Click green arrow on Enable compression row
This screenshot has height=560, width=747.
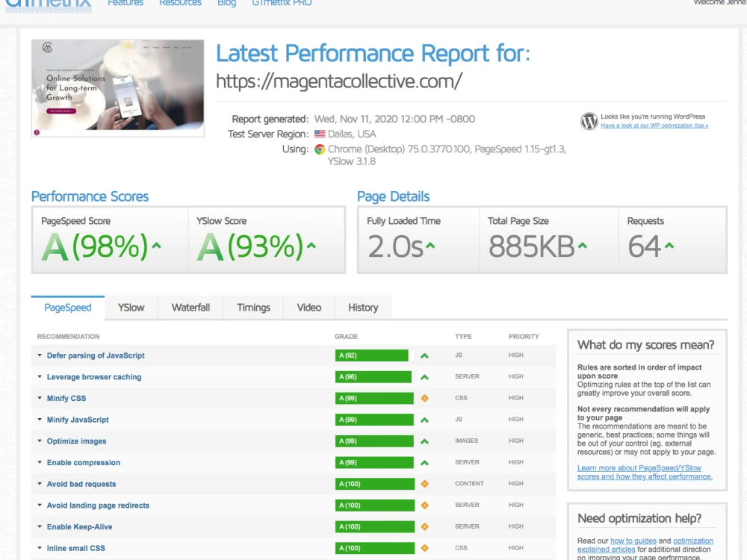tap(424, 463)
